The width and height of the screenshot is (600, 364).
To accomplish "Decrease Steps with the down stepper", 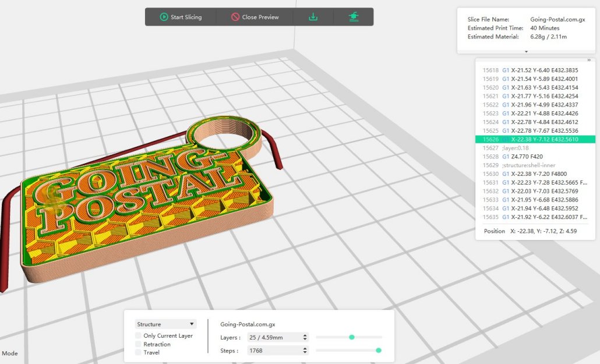I will point(305,353).
